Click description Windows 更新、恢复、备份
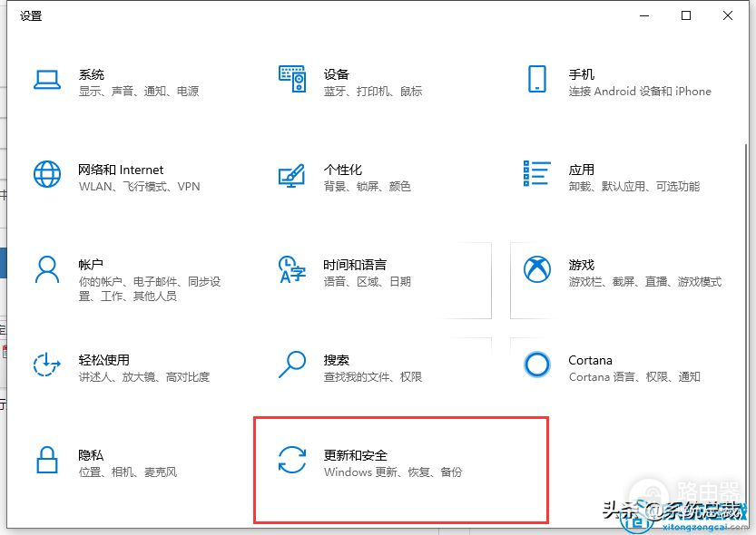This screenshot has width=756, height=535. (x=393, y=472)
